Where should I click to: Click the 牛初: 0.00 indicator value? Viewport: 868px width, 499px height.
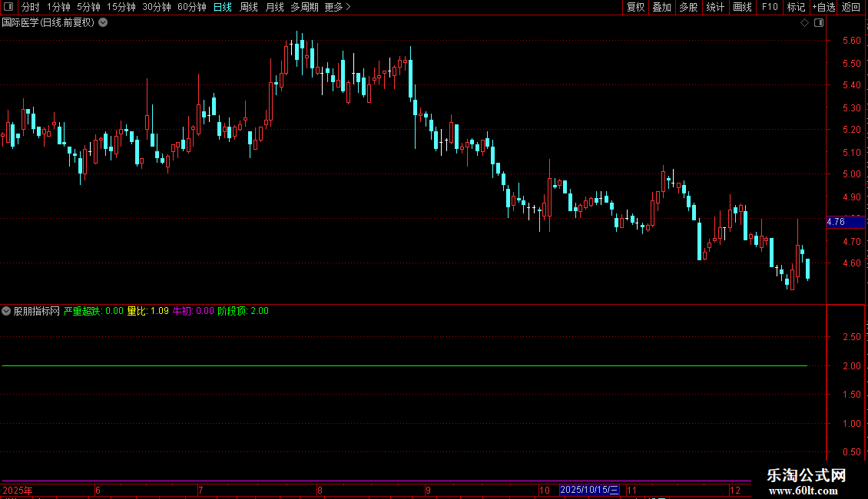tap(194, 311)
